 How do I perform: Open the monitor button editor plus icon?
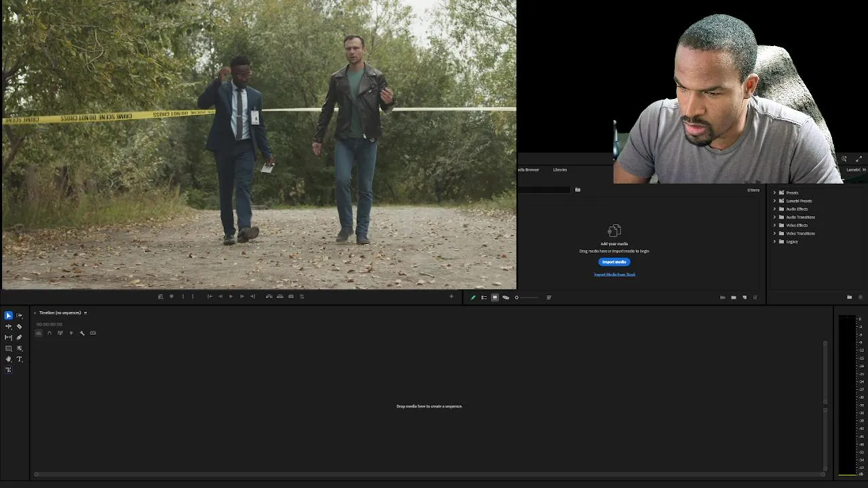coord(451,296)
